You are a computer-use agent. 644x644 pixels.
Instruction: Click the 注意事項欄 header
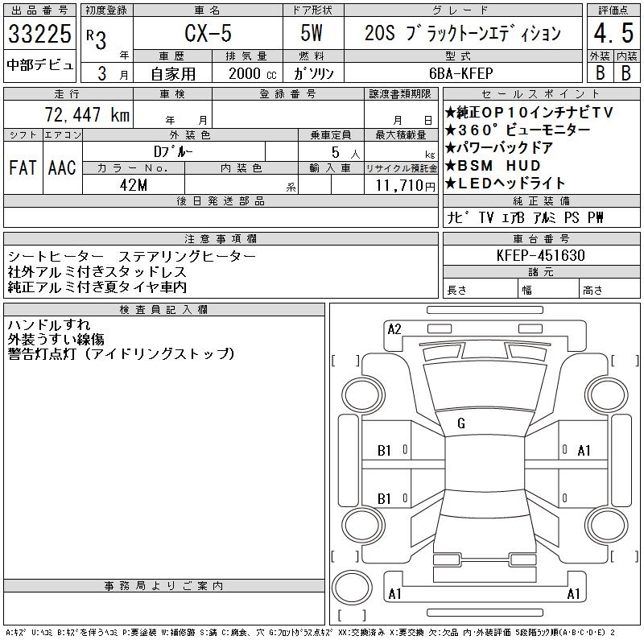[221, 238]
